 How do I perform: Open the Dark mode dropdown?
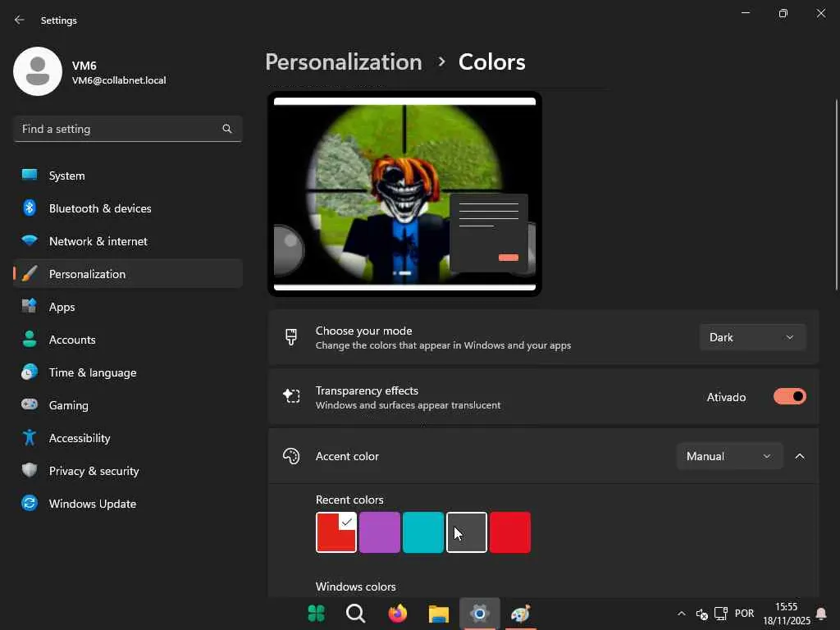(753, 337)
